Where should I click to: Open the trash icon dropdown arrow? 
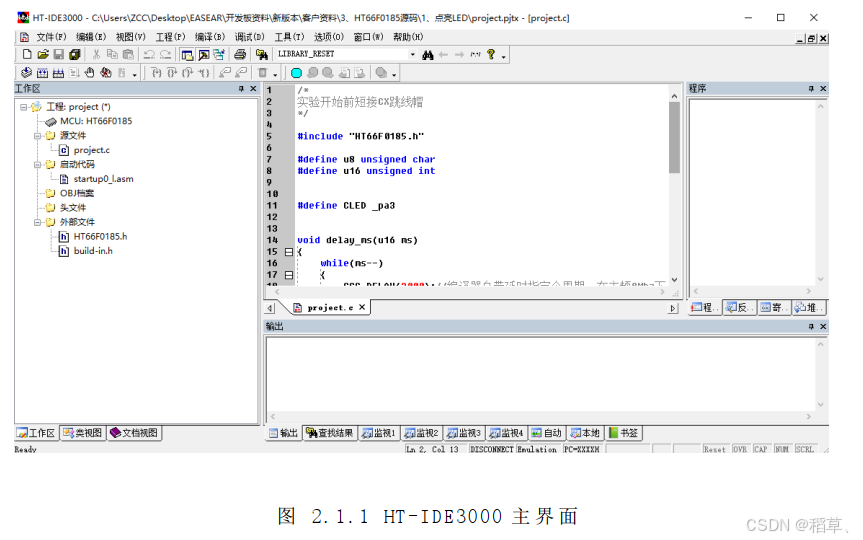275,74
